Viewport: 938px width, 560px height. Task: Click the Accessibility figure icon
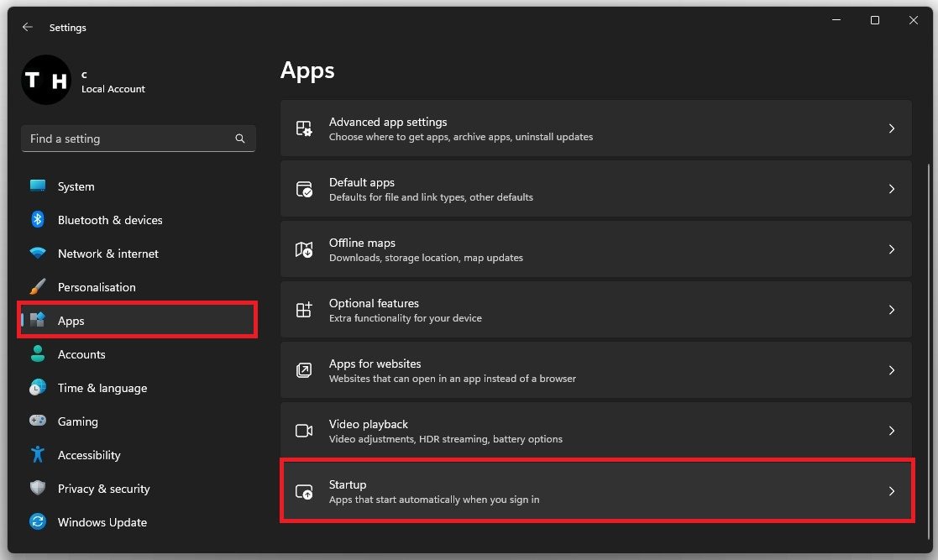tap(38, 455)
